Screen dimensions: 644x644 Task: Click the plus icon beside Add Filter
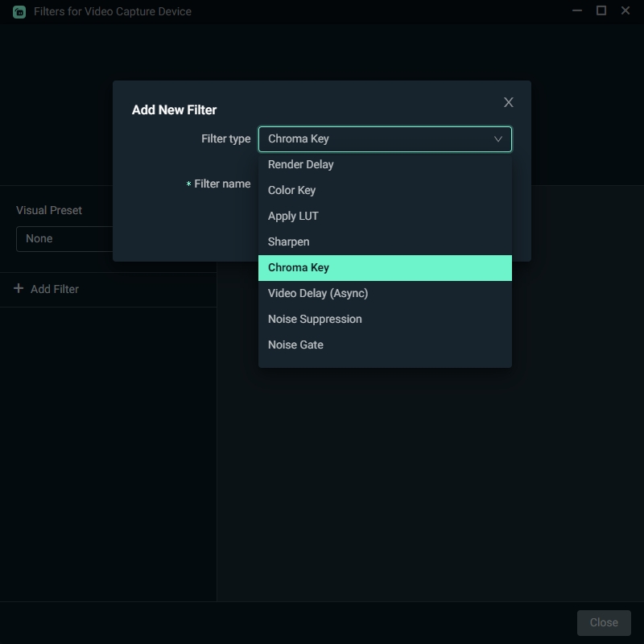19,288
